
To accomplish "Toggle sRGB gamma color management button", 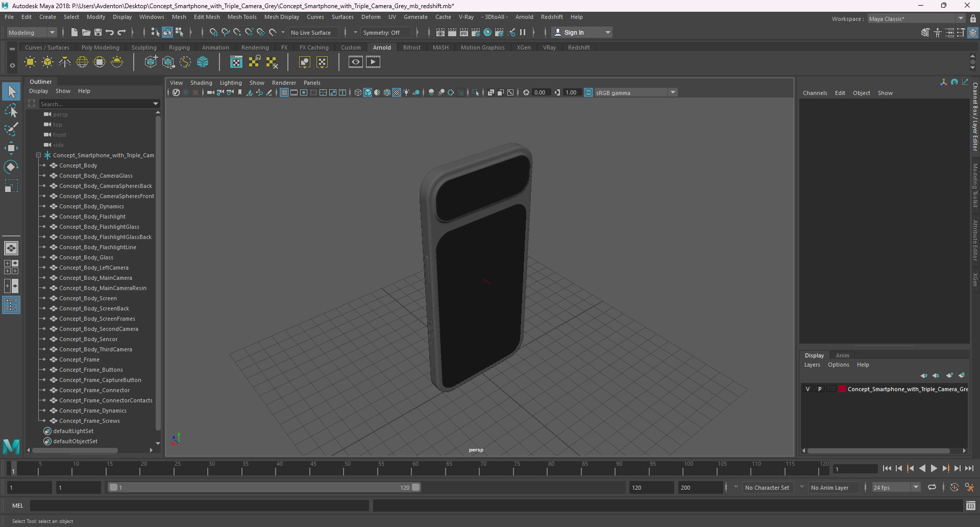I will coord(589,92).
